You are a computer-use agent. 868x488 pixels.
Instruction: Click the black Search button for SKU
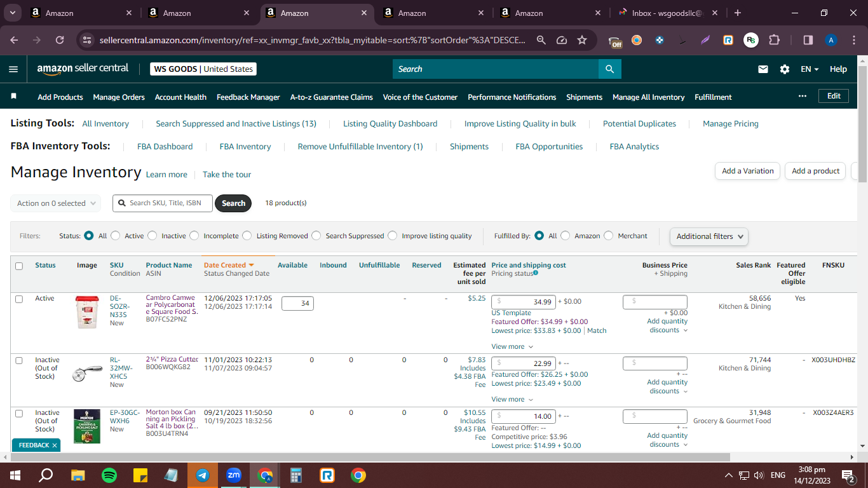(233, 203)
